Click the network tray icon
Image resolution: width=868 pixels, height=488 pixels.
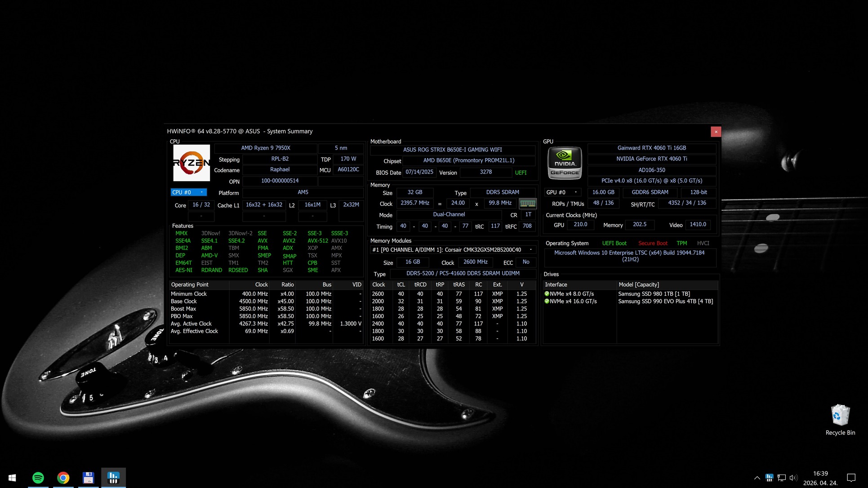coord(782,478)
